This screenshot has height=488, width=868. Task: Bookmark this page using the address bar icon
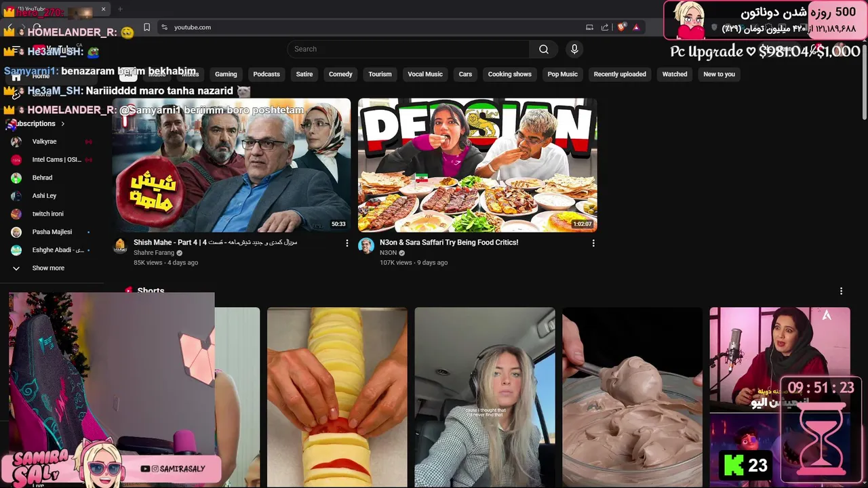[146, 27]
